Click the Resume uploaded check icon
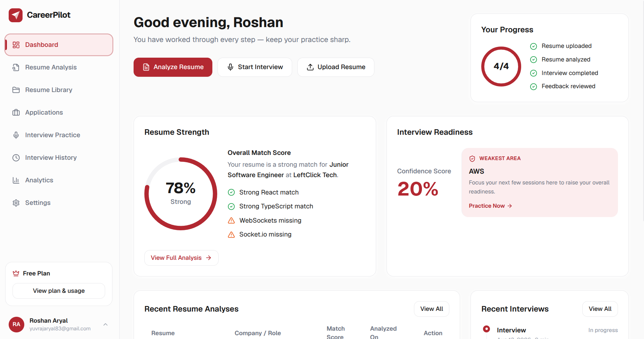 (x=534, y=46)
